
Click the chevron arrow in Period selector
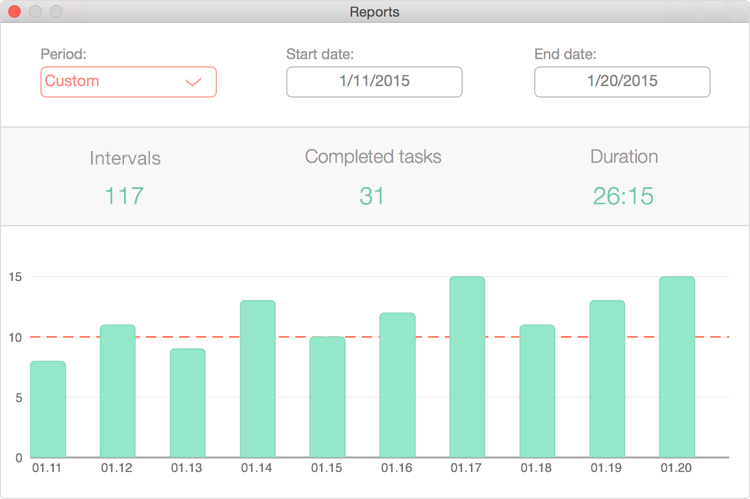(x=194, y=83)
